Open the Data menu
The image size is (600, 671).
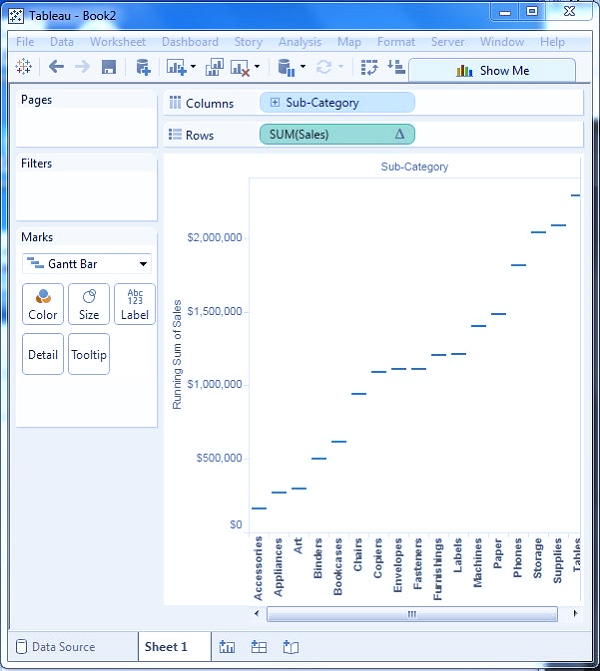click(62, 42)
